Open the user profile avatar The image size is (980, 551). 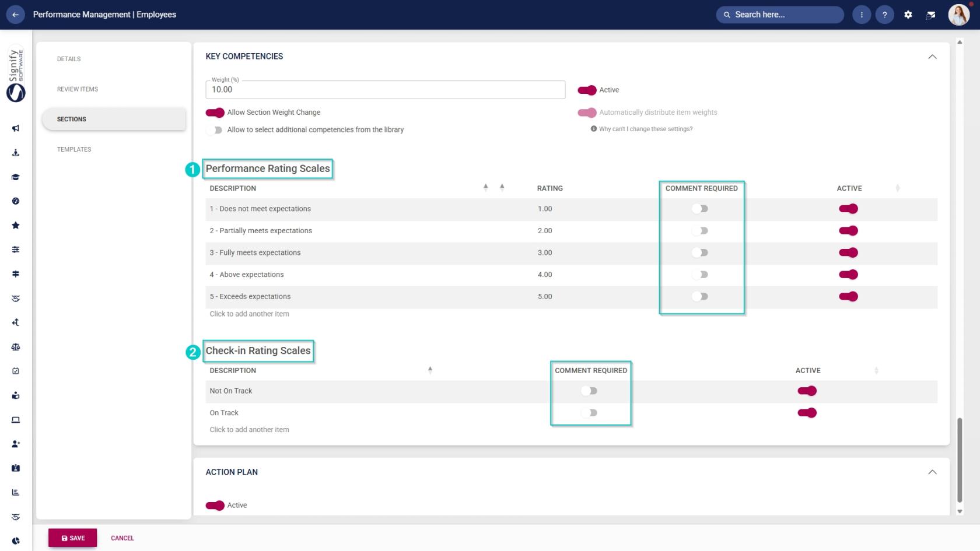tap(958, 15)
